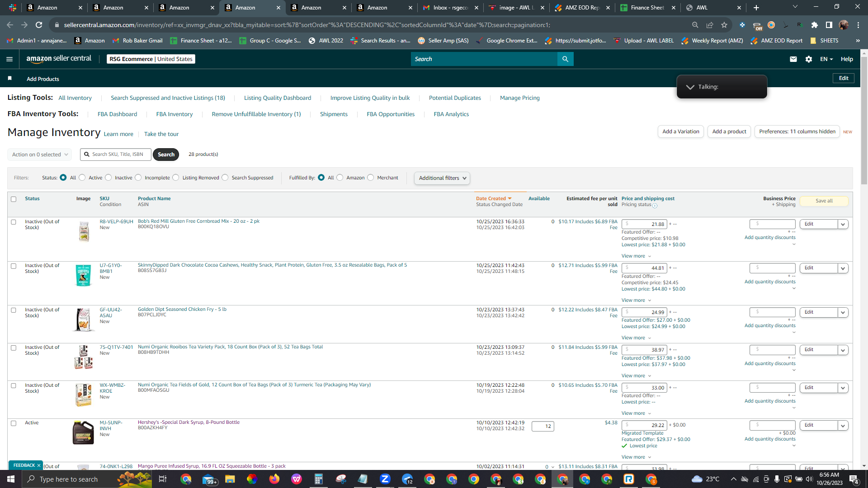Click the Windows Start button

point(11,479)
